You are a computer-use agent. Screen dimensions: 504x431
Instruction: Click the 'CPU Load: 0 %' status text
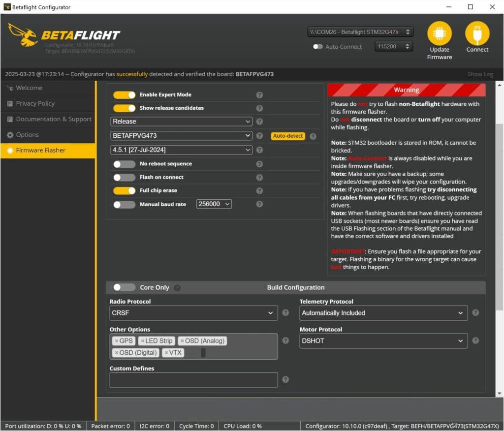point(242,426)
